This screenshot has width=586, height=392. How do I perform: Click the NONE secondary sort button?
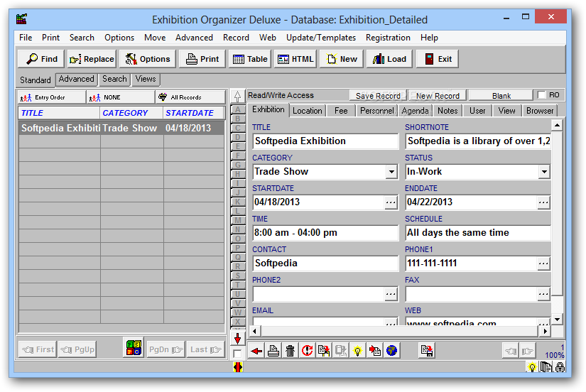point(121,97)
